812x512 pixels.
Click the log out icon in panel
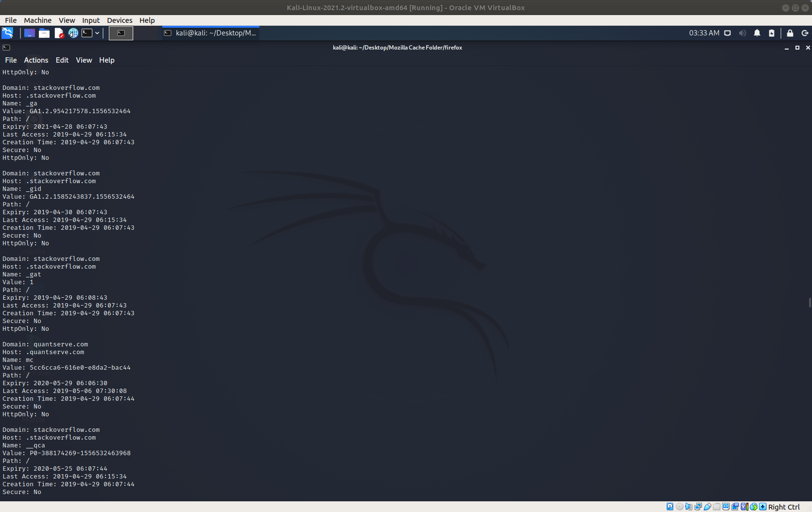(x=805, y=33)
